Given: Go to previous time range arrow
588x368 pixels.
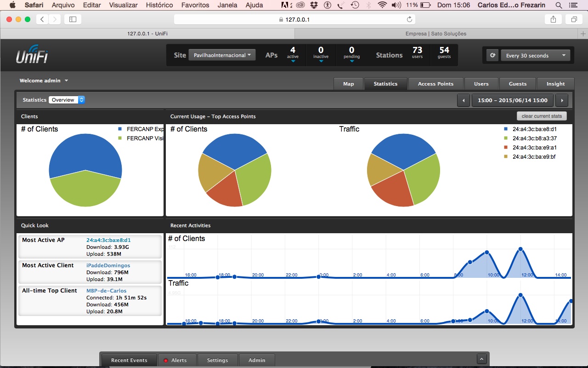Looking at the screenshot, I should tap(464, 100).
